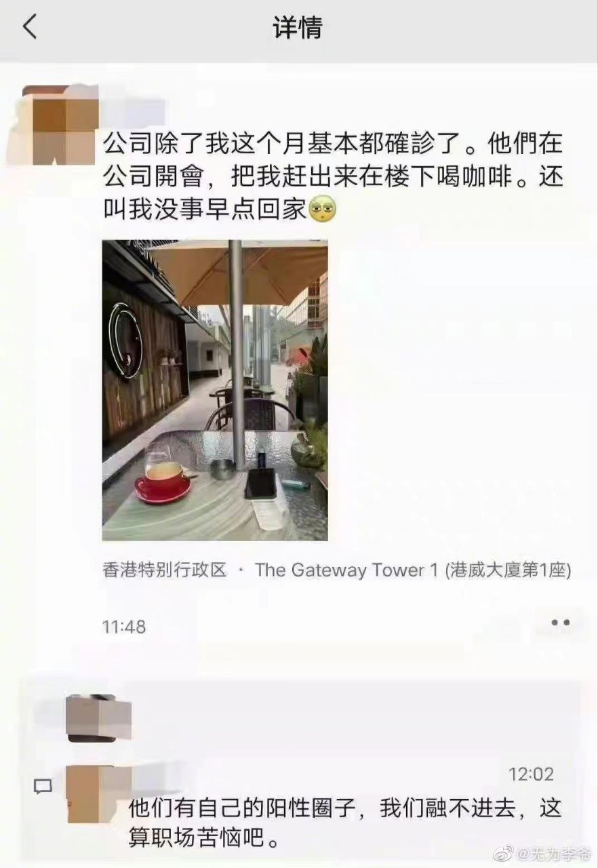Screen dimensions: 598x868
Task: Tap the 港威大廈第1座 location name
Action: [509, 570]
